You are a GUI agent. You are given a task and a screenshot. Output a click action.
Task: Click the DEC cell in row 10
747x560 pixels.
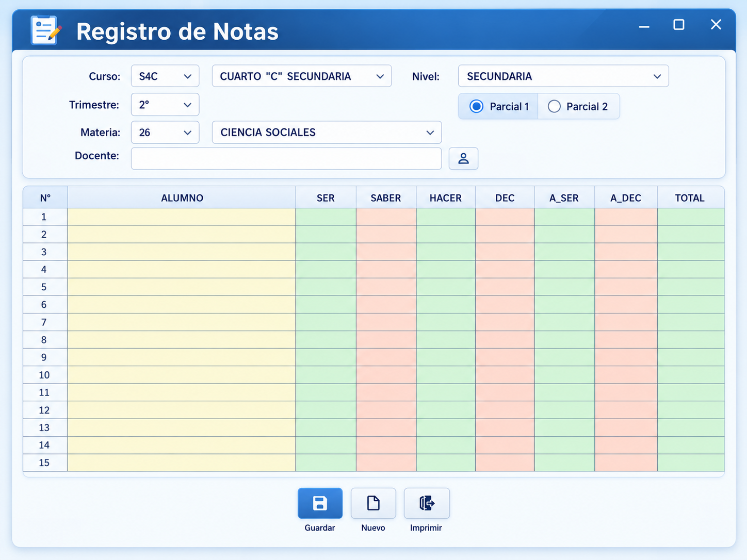(505, 375)
